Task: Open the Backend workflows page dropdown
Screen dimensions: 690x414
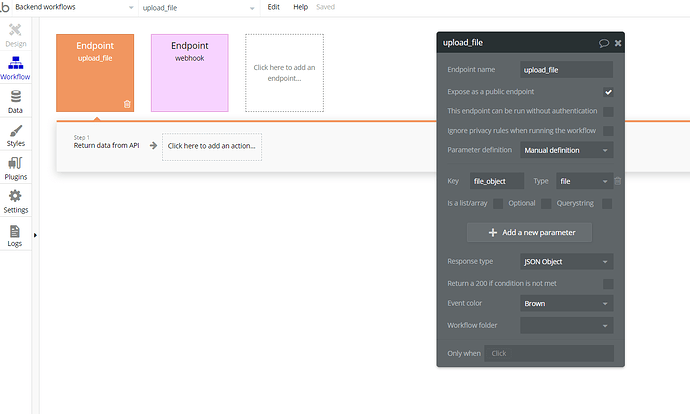Action: click(x=73, y=7)
